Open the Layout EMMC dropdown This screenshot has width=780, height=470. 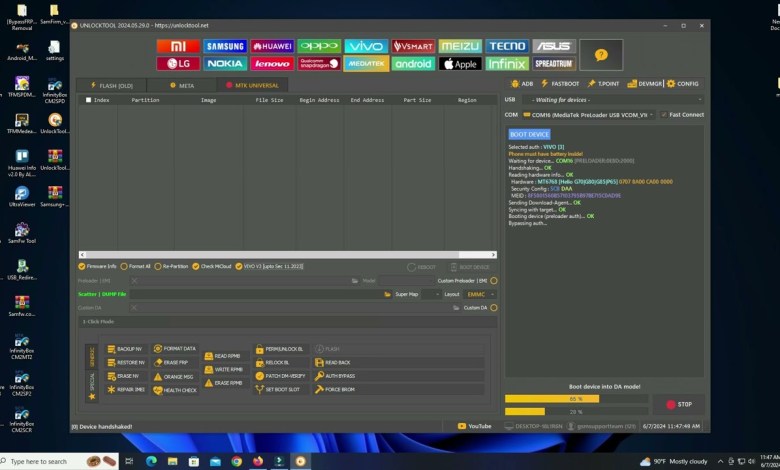coord(480,294)
